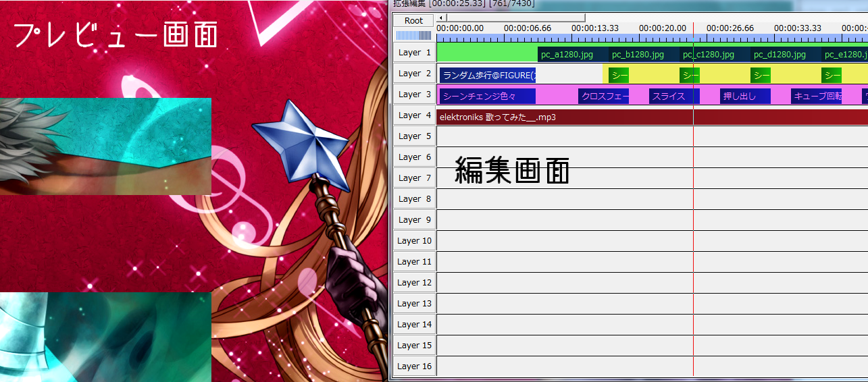This screenshot has height=382, width=868.
Task: Toggle visibility of Layer 14
Action: tap(415, 325)
